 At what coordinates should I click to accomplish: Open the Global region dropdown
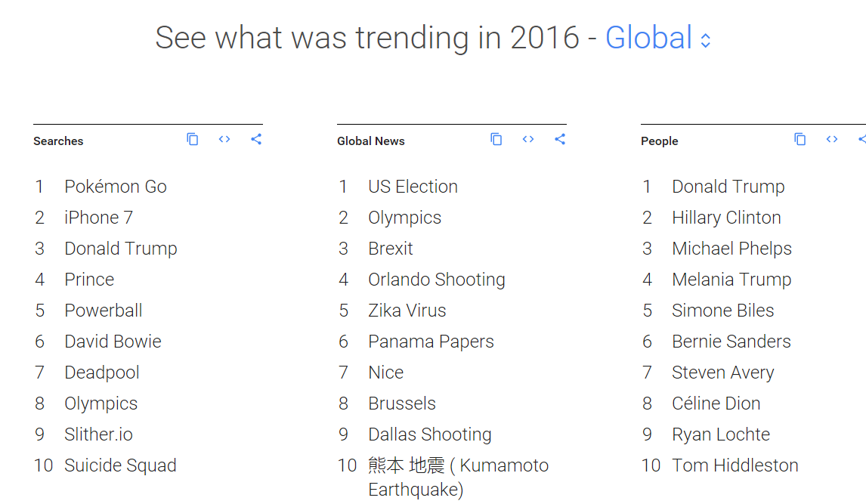(649, 38)
